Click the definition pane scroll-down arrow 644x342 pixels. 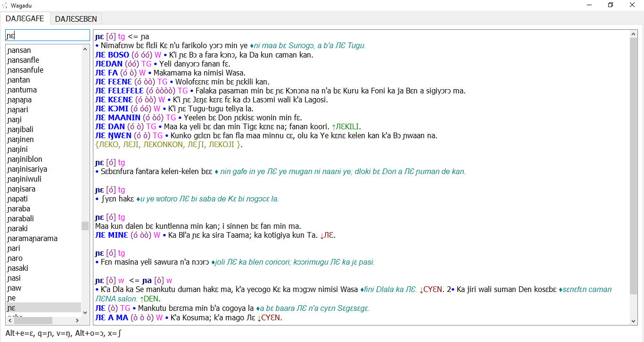(634, 321)
